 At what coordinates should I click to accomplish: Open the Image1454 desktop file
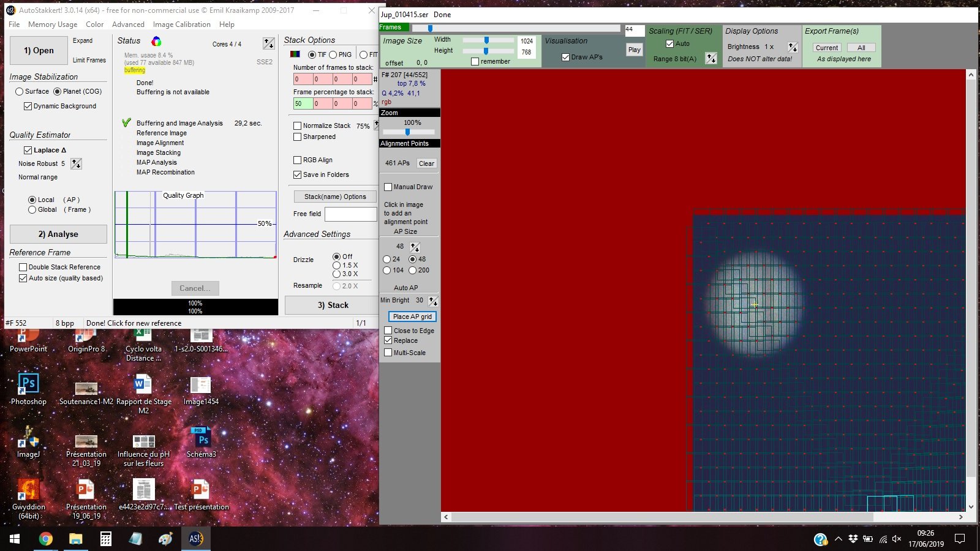[x=201, y=391]
